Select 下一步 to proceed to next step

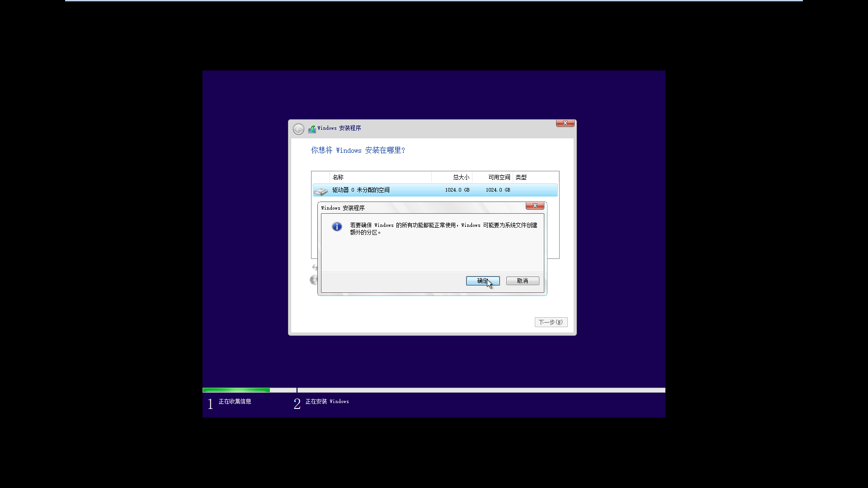click(x=550, y=322)
